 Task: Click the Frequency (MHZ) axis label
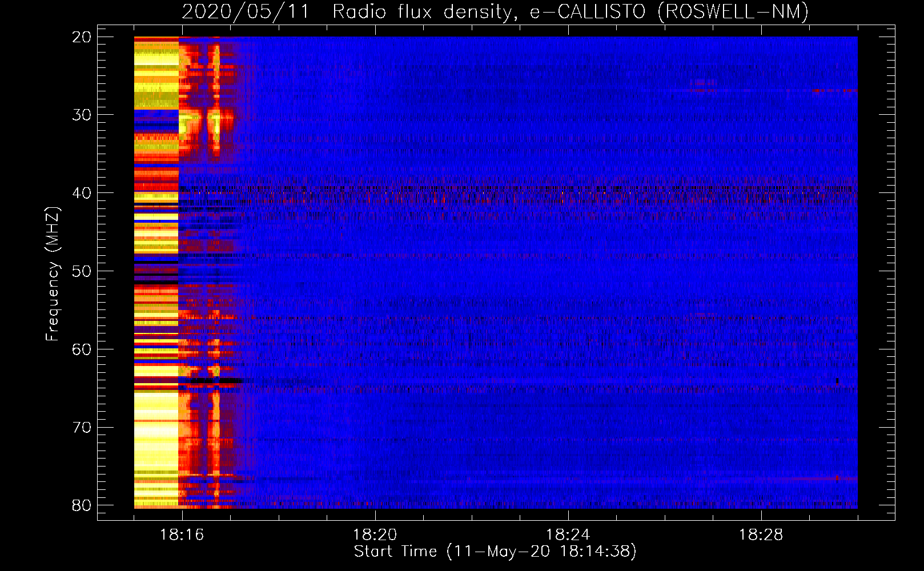click(x=53, y=274)
